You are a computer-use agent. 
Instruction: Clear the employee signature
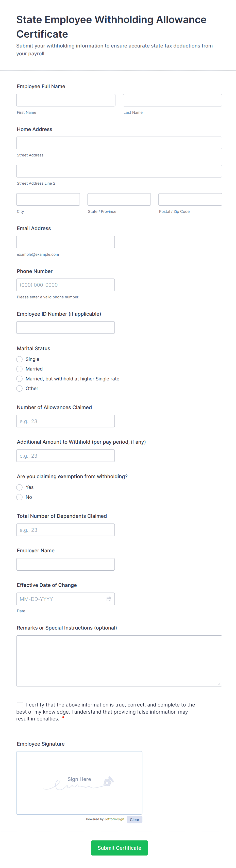[x=134, y=819]
